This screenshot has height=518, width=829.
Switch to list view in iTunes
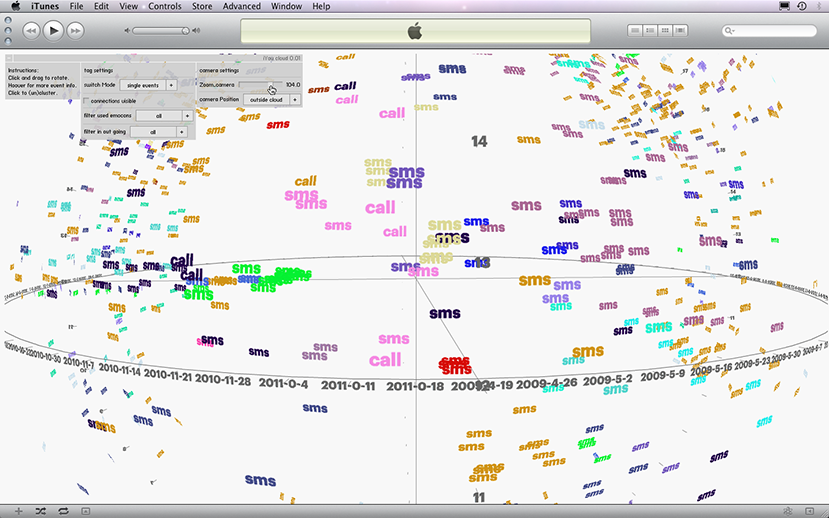pyautogui.click(x=636, y=31)
